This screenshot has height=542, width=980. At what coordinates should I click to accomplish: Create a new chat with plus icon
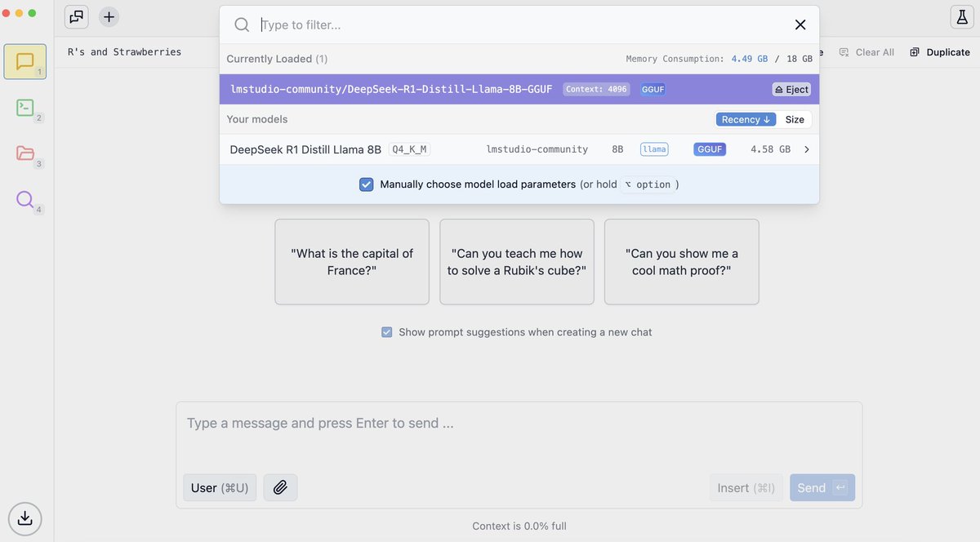(x=109, y=16)
